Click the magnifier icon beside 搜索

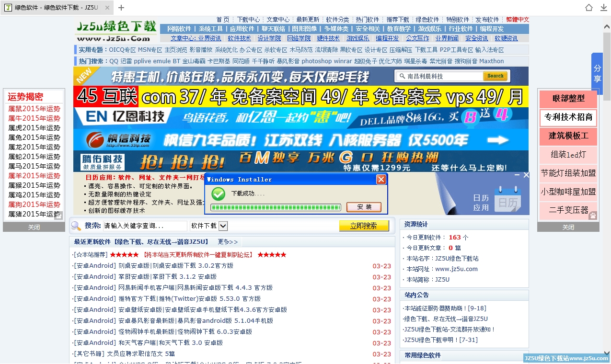pyautogui.click(x=76, y=226)
